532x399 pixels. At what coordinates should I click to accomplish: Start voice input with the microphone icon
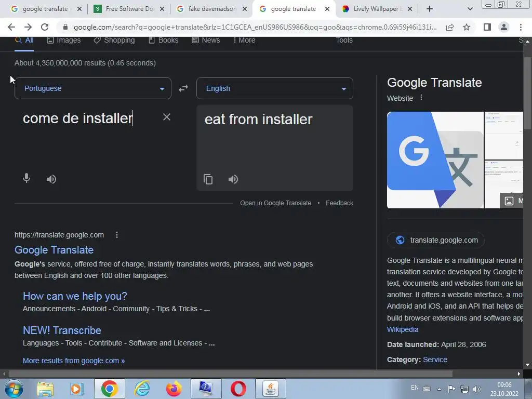click(26, 178)
